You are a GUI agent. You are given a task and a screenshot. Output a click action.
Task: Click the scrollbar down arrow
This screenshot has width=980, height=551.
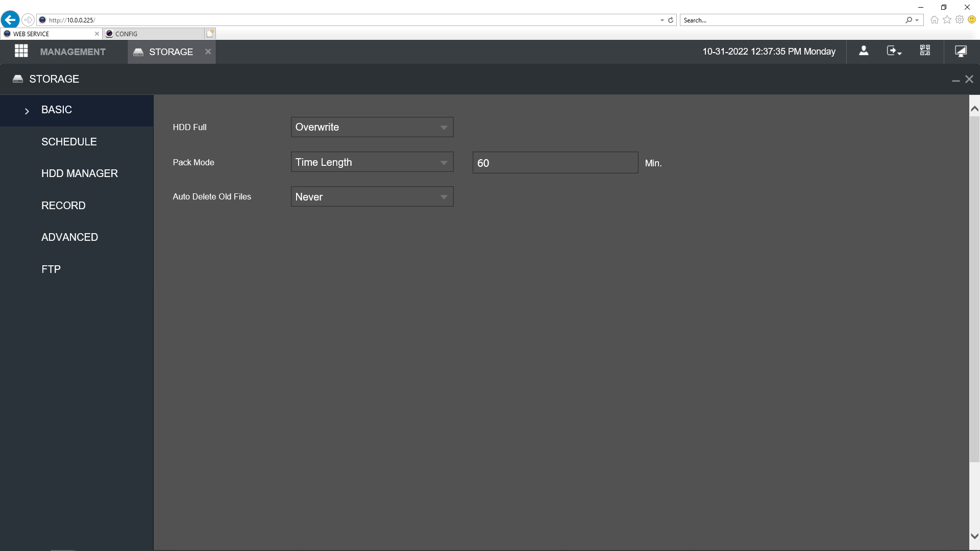click(x=974, y=536)
